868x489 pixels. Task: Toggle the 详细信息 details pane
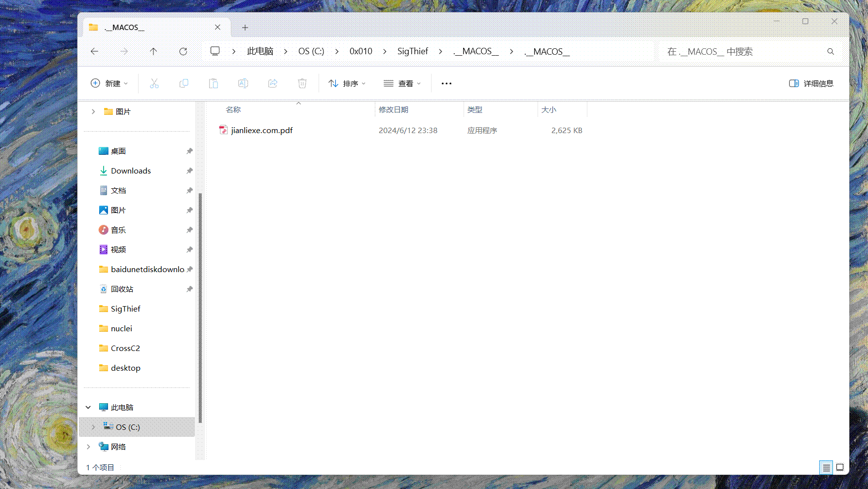click(x=811, y=83)
